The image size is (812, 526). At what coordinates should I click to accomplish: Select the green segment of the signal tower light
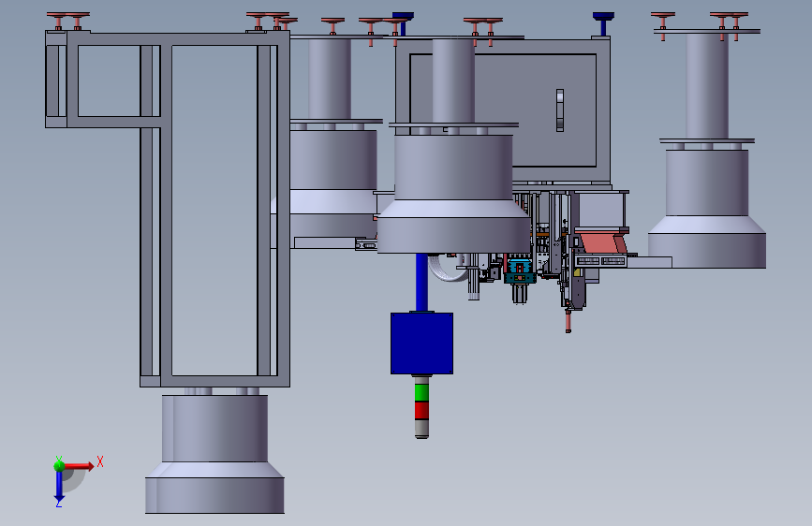[x=422, y=392]
